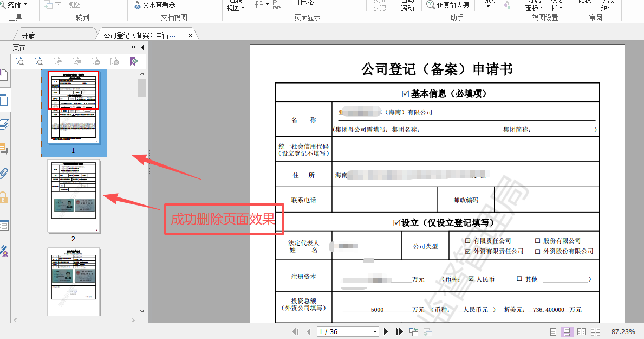Close the 公司登记 document tab

click(191, 35)
